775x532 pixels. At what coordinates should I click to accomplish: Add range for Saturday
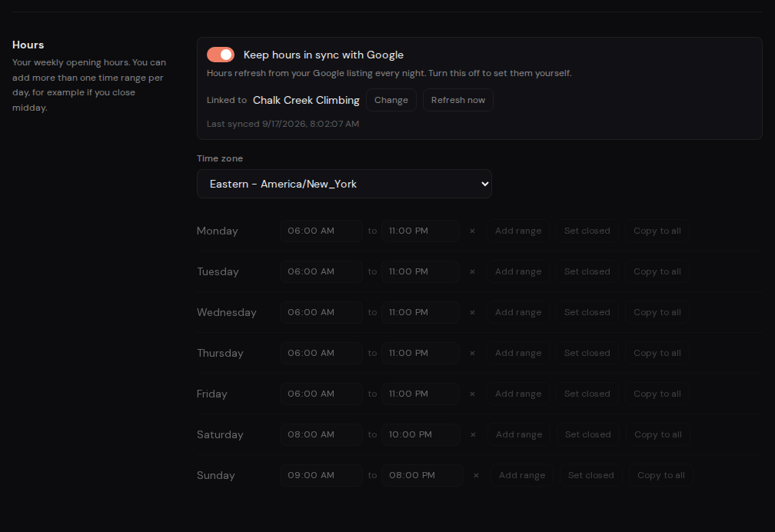tap(519, 434)
